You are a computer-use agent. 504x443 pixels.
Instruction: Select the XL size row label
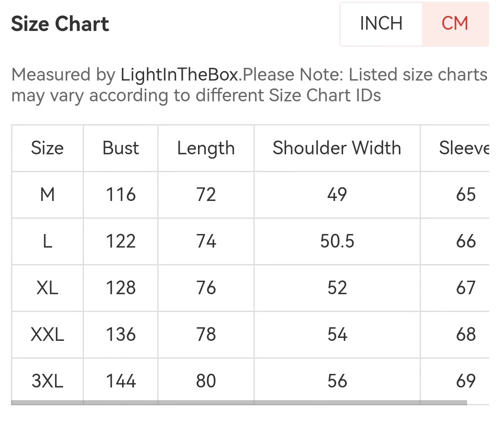(47, 288)
